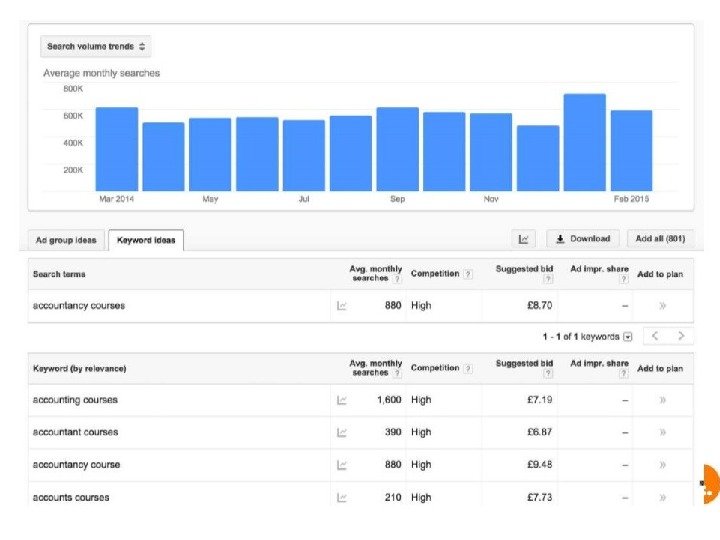The width and height of the screenshot is (720, 540).
Task: Click the 390 monthly searches value
Action: click(x=394, y=433)
